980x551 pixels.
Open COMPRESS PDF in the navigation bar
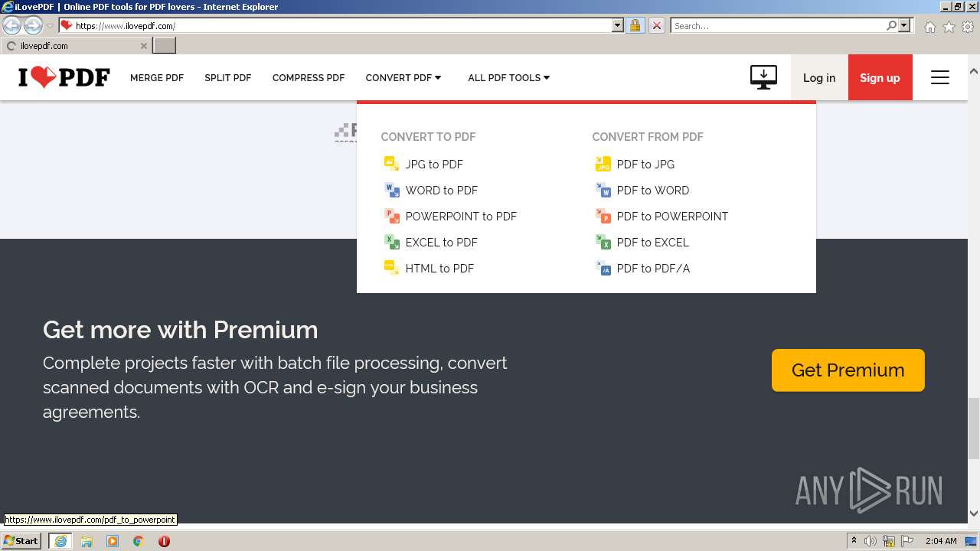309,77
